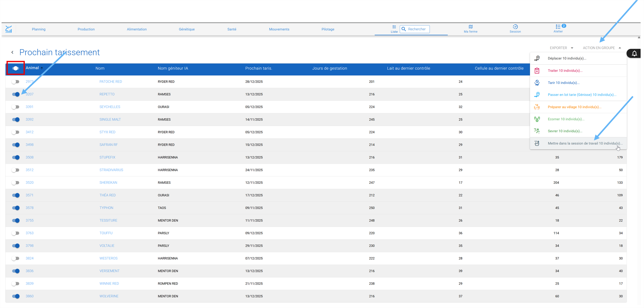
Task: Click the back arrow beside Prochain tarissement
Action: point(12,52)
